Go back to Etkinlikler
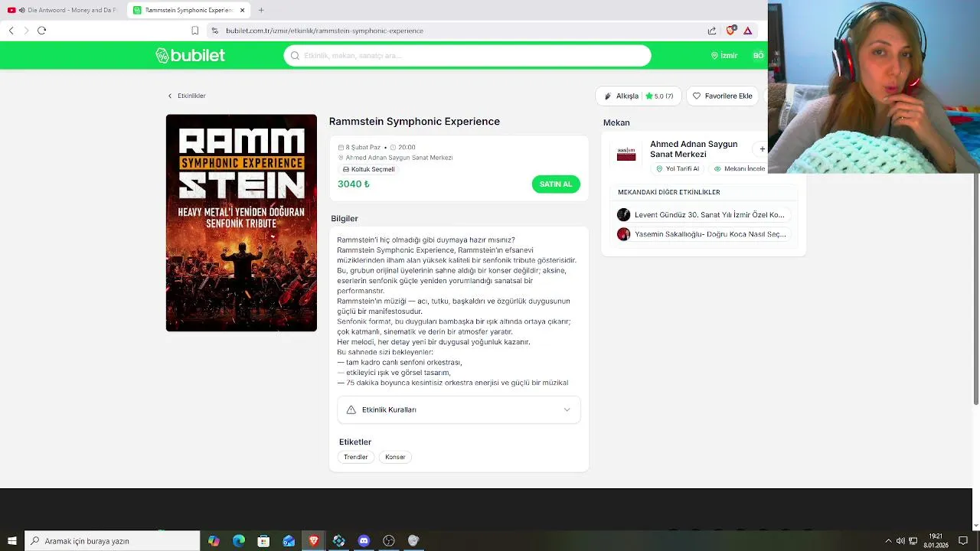 coord(187,96)
